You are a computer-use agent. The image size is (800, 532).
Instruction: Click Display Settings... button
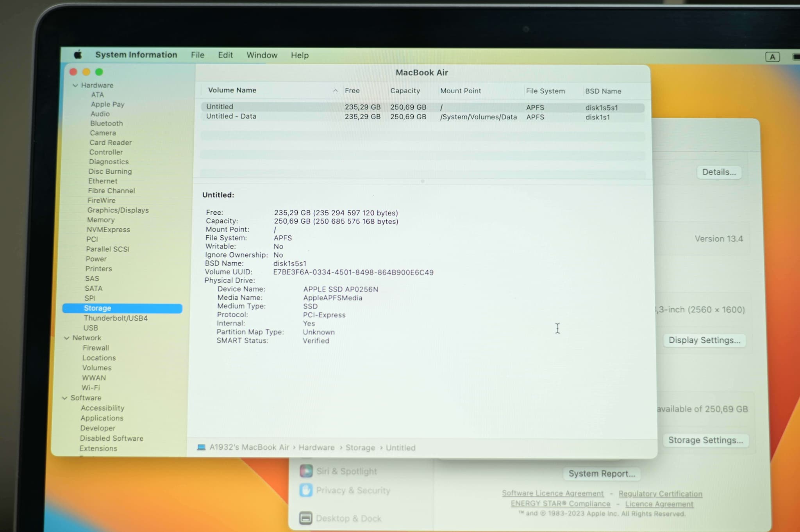click(705, 340)
